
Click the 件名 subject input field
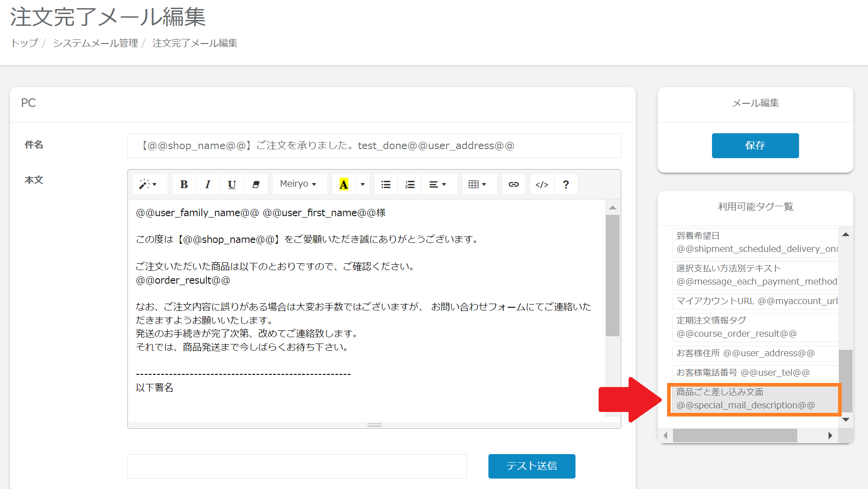pyautogui.click(x=374, y=146)
